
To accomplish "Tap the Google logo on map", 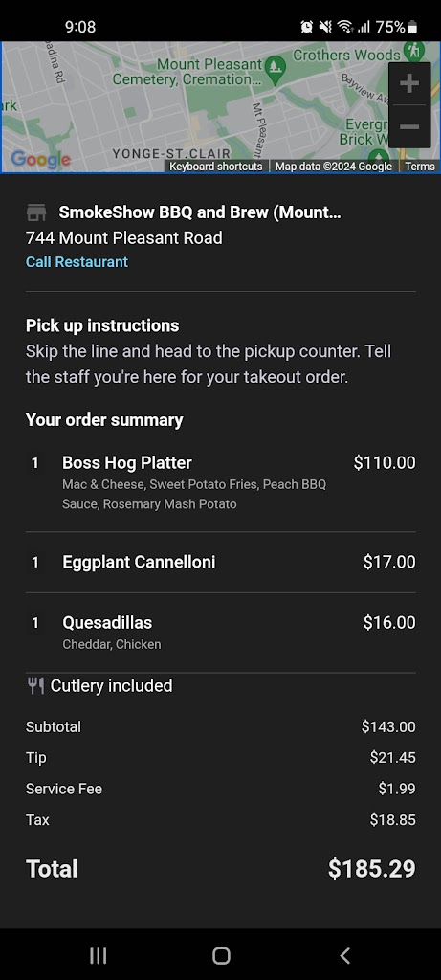I will [40, 160].
